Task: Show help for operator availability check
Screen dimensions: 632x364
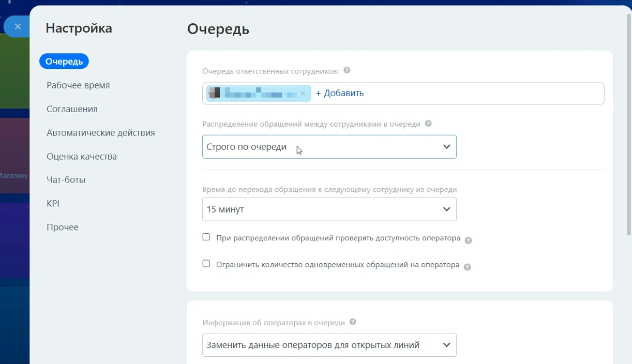Action: tap(468, 240)
